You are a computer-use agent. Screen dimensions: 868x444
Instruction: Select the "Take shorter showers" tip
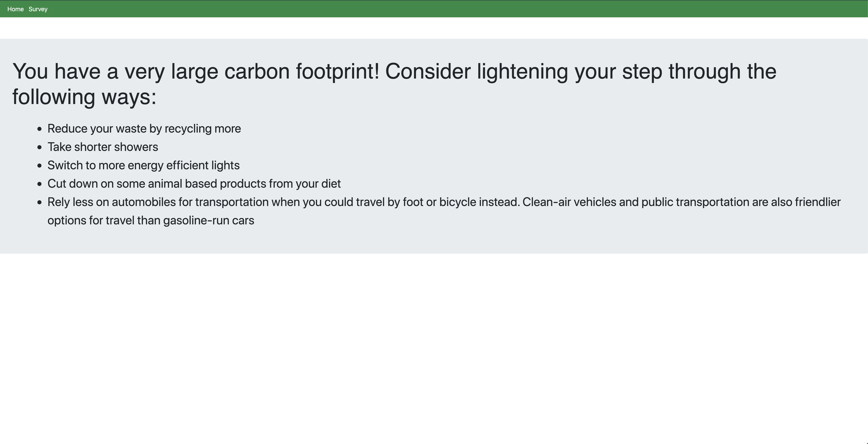pyautogui.click(x=103, y=147)
